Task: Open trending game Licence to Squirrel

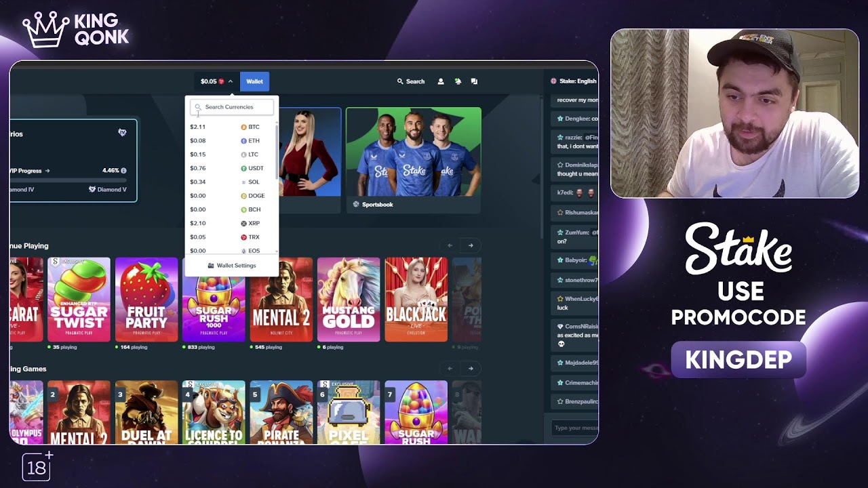Action: pyautogui.click(x=214, y=412)
